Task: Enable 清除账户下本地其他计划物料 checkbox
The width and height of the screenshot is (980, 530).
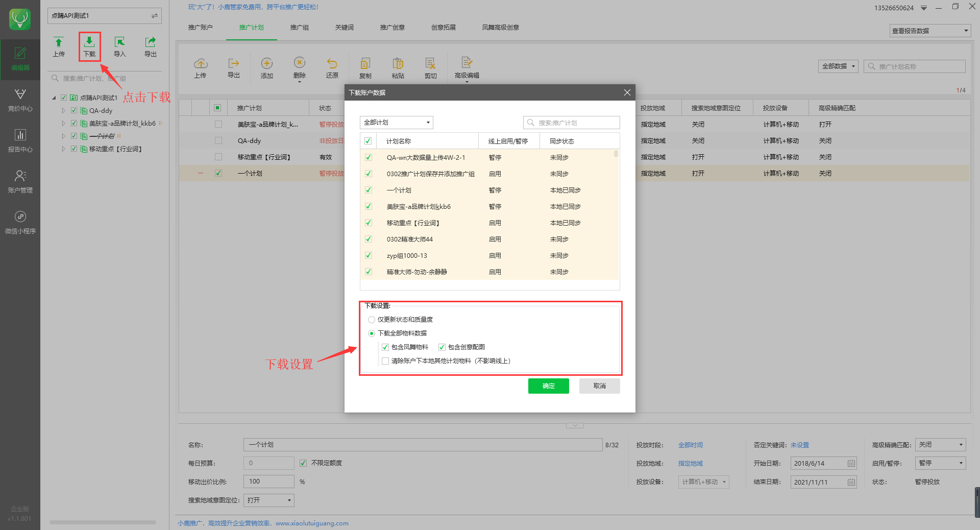Action: coord(385,361)
